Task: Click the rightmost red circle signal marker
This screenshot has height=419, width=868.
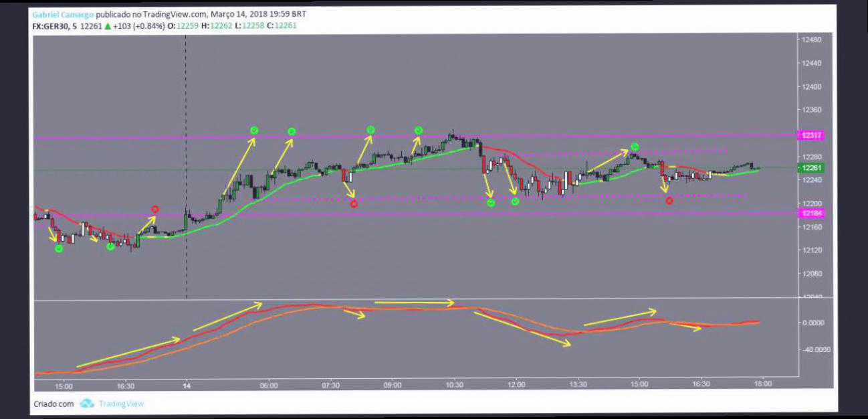Action: tap(669, 200)
